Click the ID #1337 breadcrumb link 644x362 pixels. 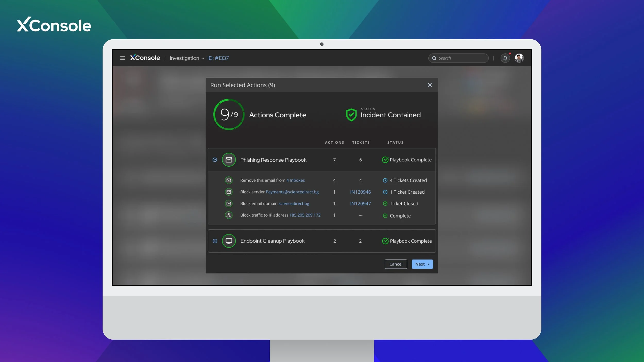click(x=218, y=58)
